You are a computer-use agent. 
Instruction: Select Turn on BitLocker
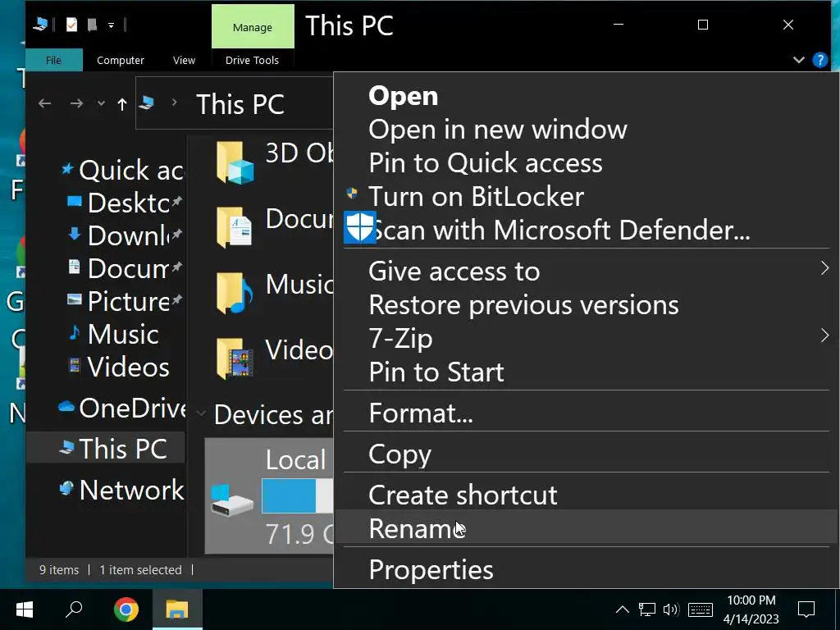[586, 197]
